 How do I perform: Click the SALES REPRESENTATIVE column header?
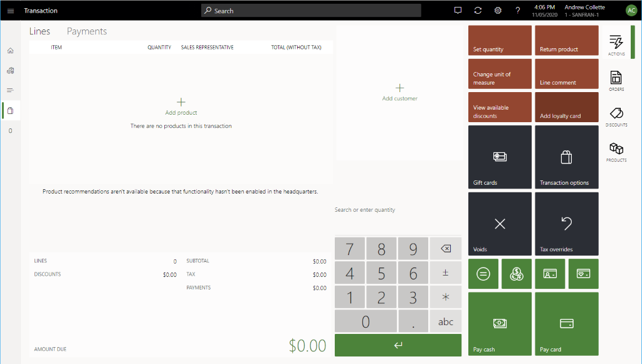pos(207,48)
